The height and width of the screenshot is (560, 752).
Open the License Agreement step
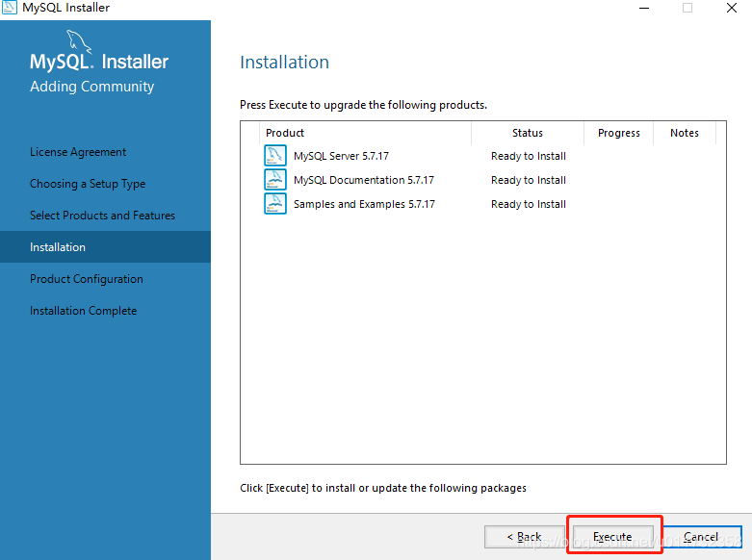[x=78, y=152]
